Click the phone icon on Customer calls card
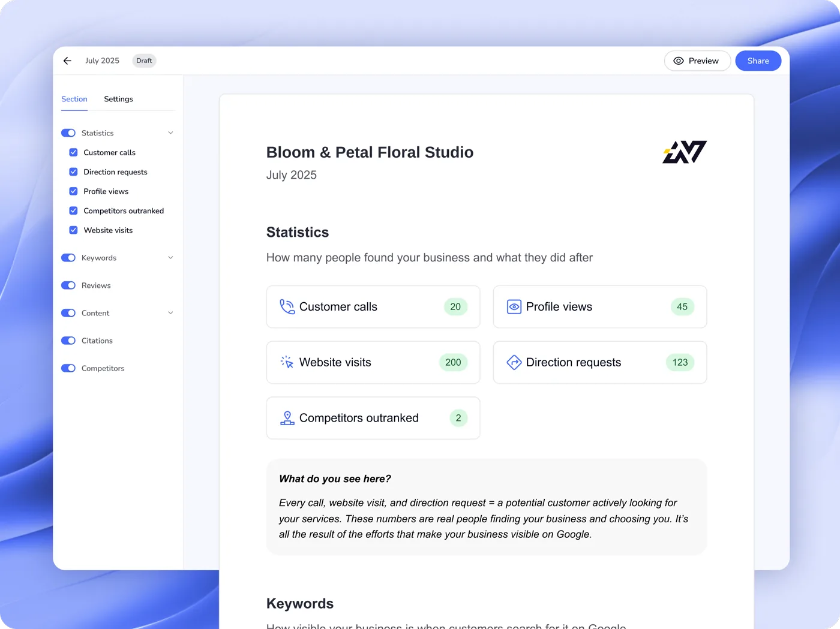The image size is (840, 629). pyautogui.click(x=287, y=306)
